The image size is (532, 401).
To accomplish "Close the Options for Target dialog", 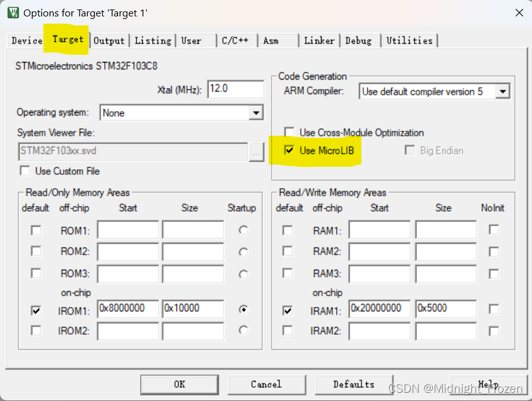I will pyautogui.click(x=519, y=13).
